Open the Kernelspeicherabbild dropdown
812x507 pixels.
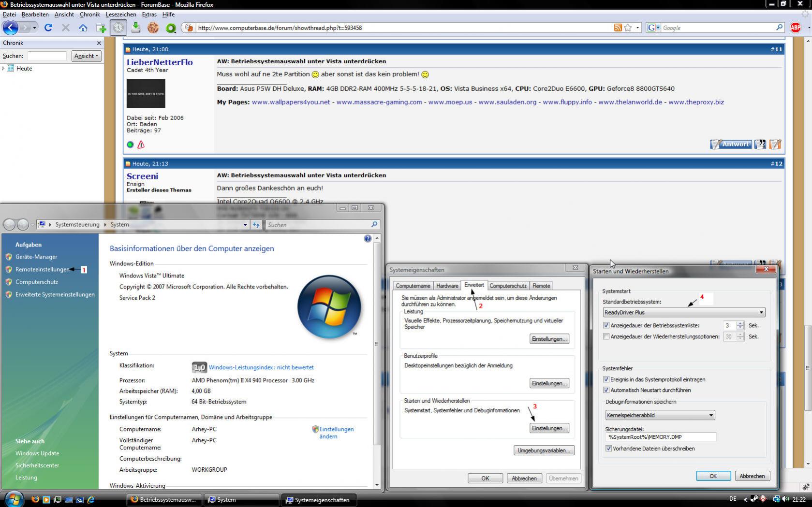(660, 415)
